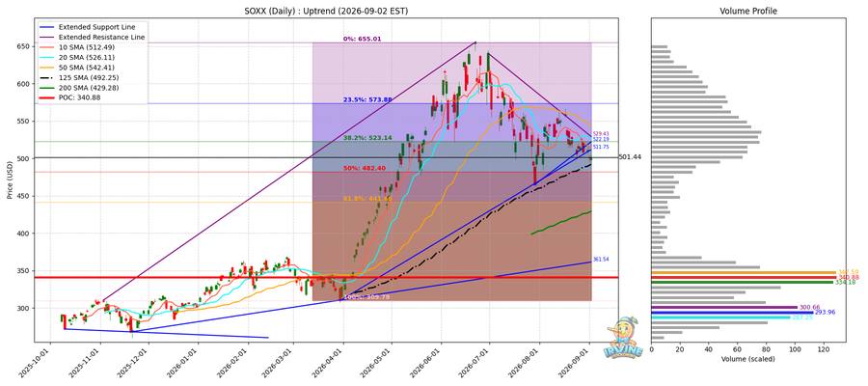868x386 pixels.
Task: Click the '23.5%: 573.88' Fibonacci label
Action: tap(367, 100)
